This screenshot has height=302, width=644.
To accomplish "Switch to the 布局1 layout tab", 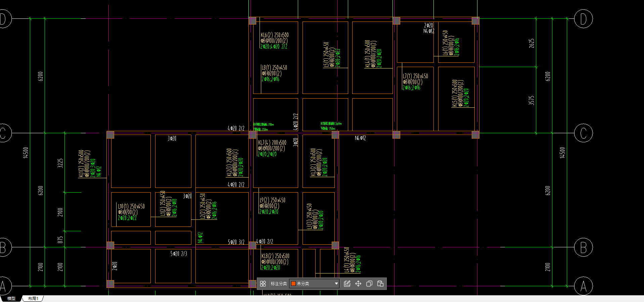I will click(x=33, y=298).
